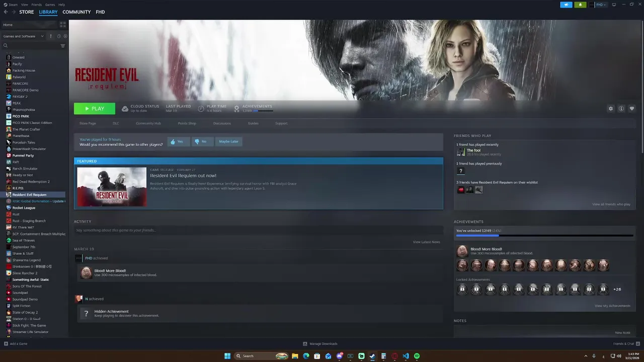Open File Explorer from the taskbar
Image resolution: width=644 pixels, height=362 pixels.
(x=295, y=356)
